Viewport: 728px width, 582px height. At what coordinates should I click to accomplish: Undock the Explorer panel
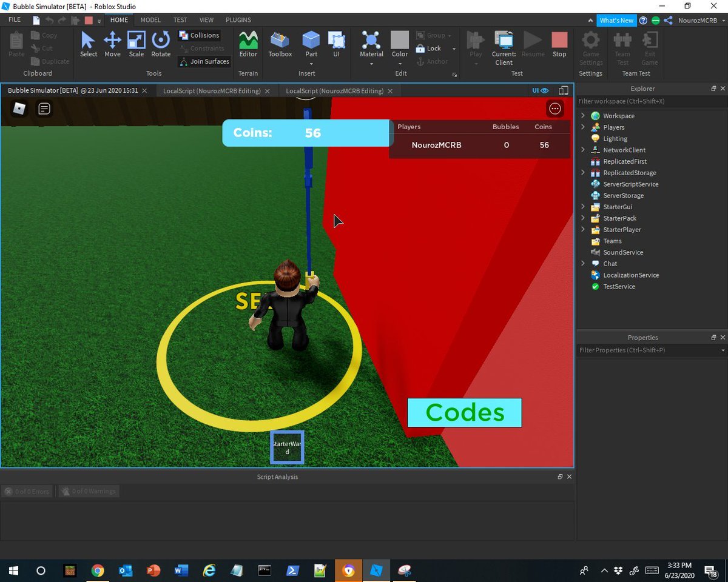click(713, 89)
